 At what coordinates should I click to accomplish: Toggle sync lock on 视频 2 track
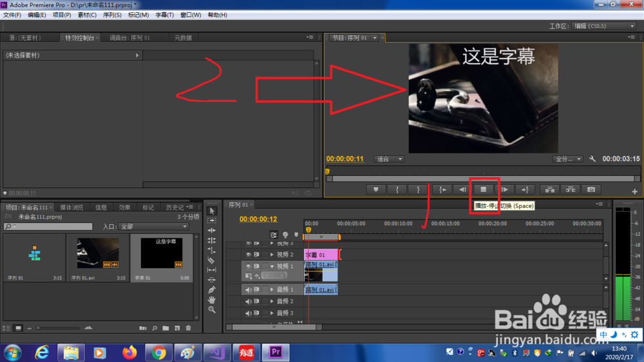tap(256, 255)
